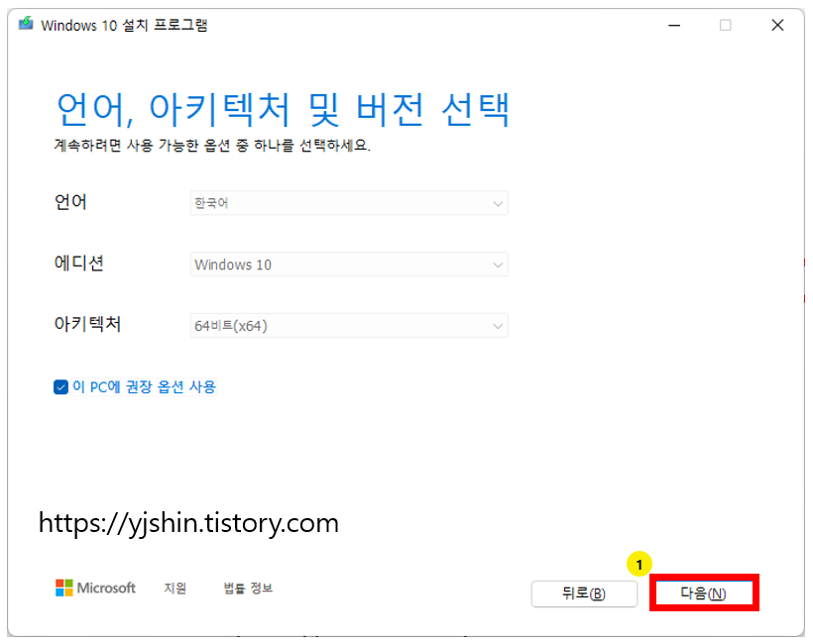Image resolution: width=813 pixels, height=644 pixels.
Task: Open the 에디션 dropdown showing Windows 10
Action: point(348,265)
